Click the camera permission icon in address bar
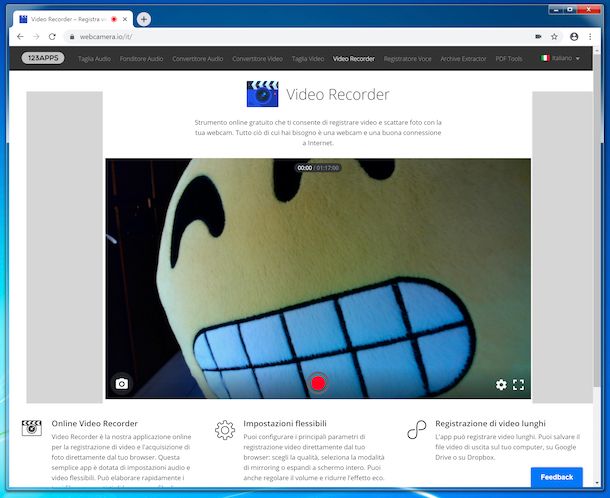 (538, 37)
